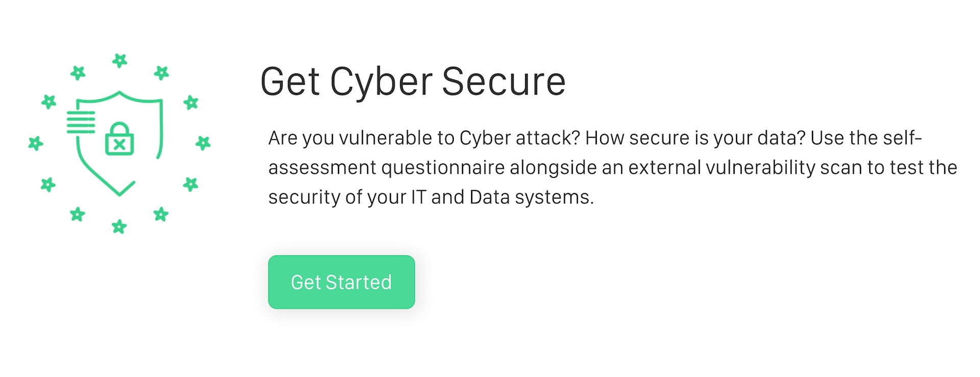Click the word "questionnaire" in the description
Screen dimensions: 980x377
tap(443, 168)
